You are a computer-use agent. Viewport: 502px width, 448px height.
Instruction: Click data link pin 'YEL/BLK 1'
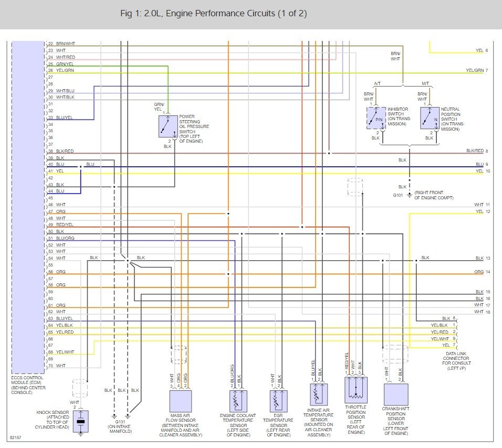tap(443, 325)
